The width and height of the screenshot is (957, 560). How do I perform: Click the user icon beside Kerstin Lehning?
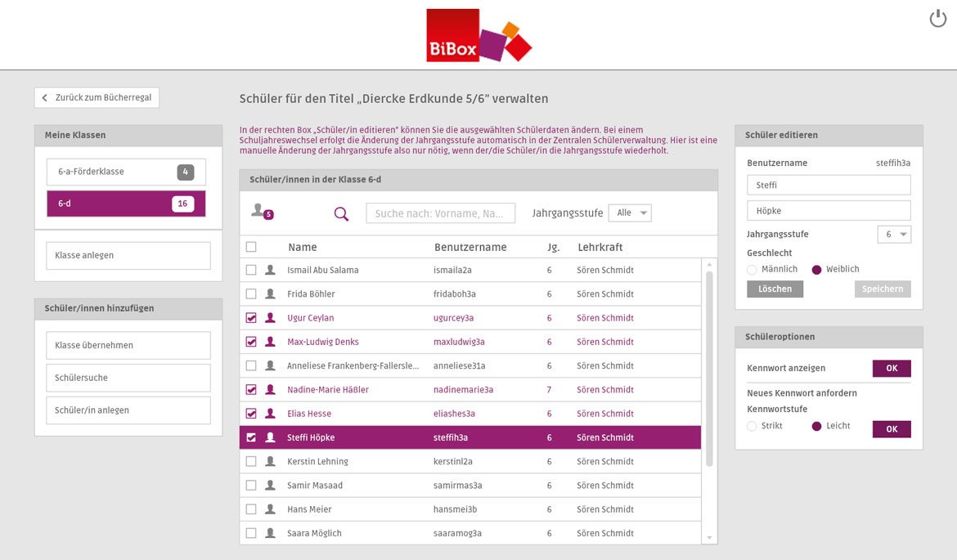tap(270, 462)
